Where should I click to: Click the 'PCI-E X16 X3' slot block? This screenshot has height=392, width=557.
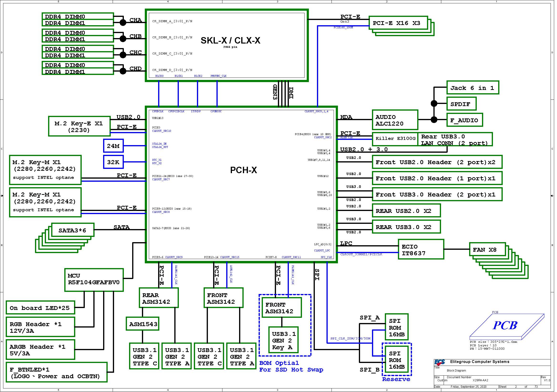(x=398, y=23)
